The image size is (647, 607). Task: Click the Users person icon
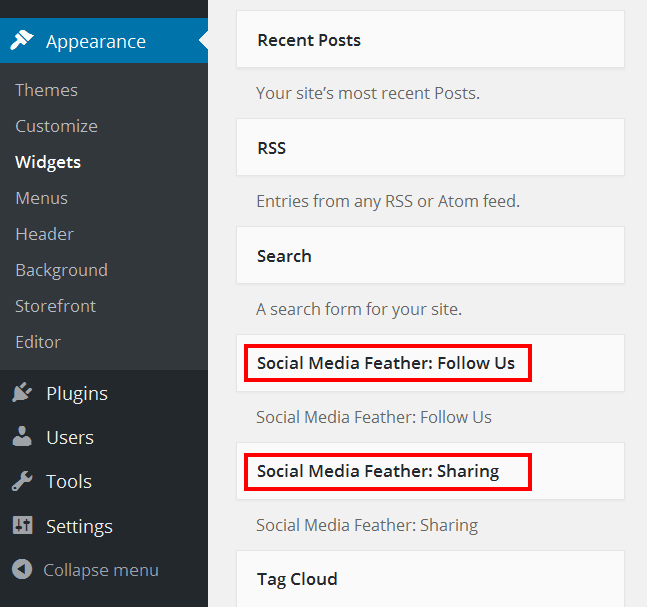(x=21, y=437)
